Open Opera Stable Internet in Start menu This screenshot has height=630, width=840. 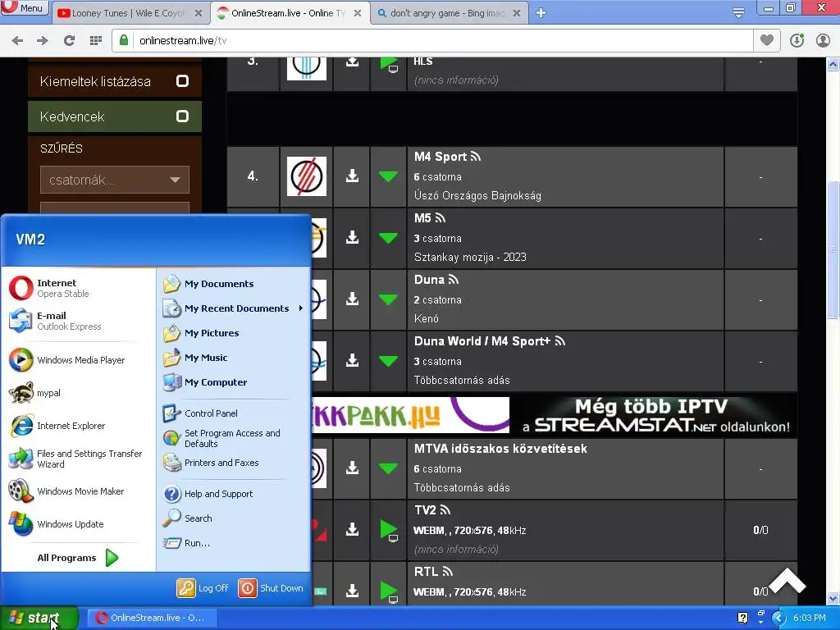(50, 288)
